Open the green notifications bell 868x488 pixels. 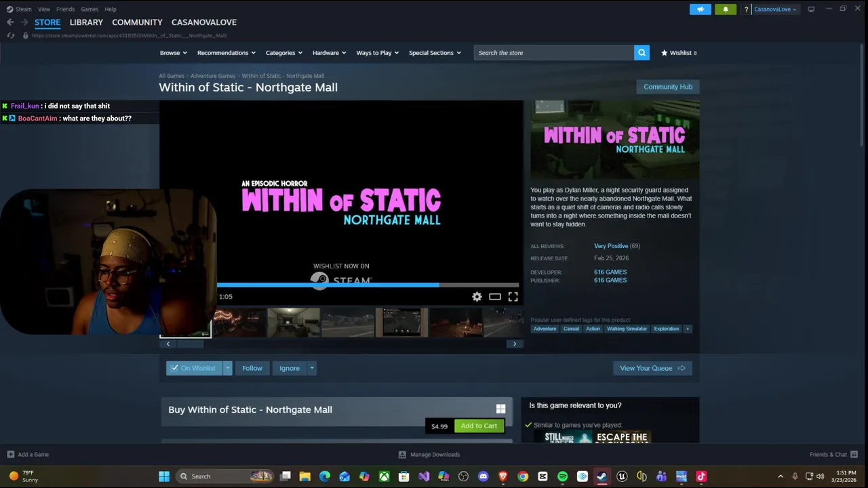coord(725,9)
